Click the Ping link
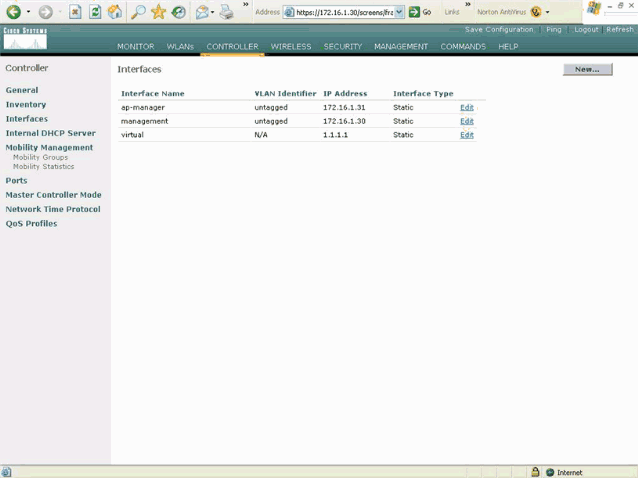This screenshot has height=478, width=638. pyautogui.click(x=554, y=29)
